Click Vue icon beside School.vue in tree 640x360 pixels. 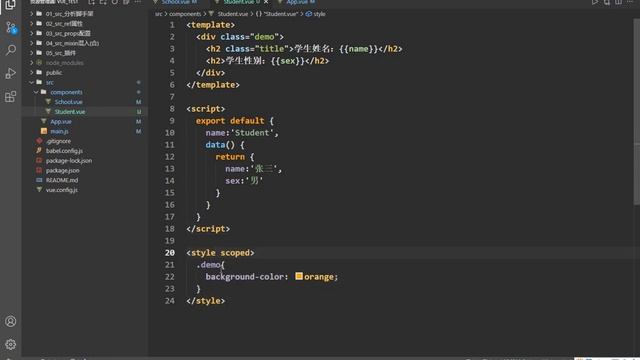pyautogui.click(x=48, y=102)
